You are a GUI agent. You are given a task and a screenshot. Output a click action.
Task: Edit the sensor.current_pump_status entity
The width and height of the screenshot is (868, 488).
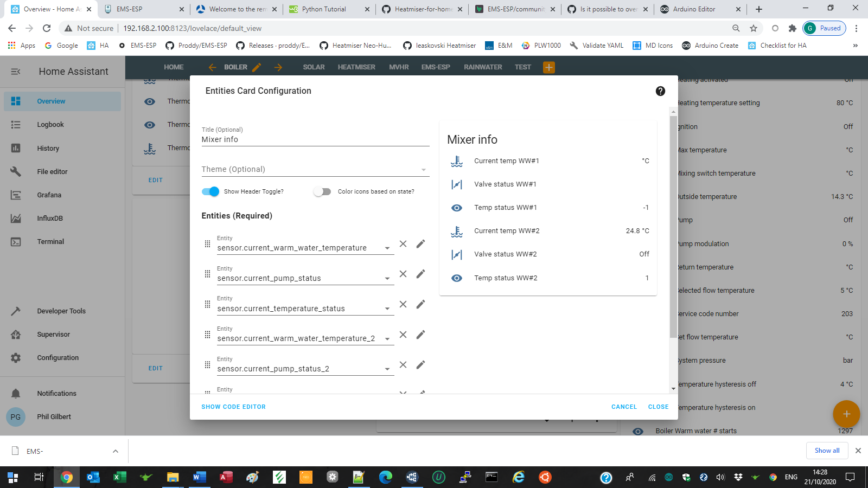[420, 274]
